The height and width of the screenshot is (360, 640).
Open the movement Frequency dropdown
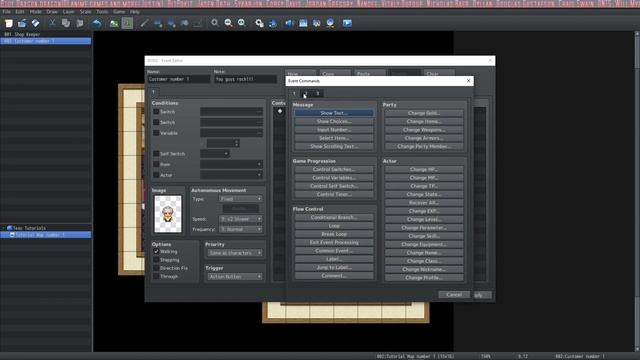[241, 229]
